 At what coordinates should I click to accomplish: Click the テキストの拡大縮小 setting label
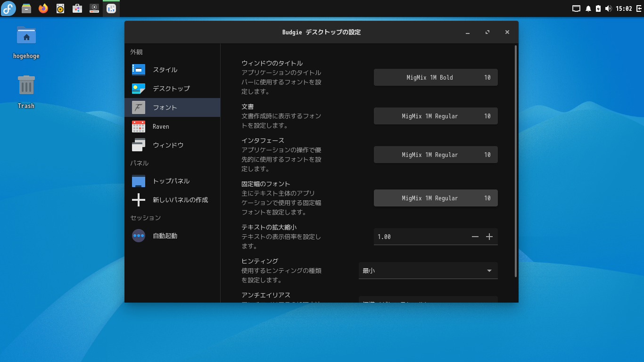269,227
